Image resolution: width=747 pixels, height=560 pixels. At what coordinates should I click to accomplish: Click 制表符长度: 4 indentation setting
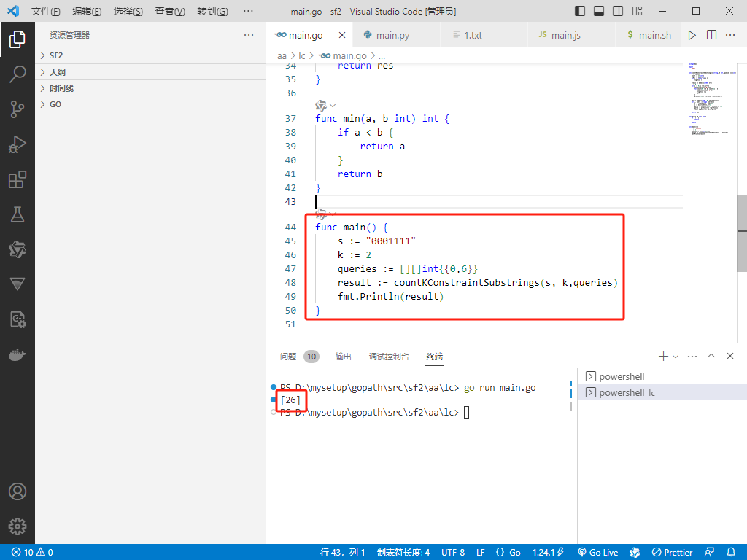pyautogui.click(x=403, y=552)
